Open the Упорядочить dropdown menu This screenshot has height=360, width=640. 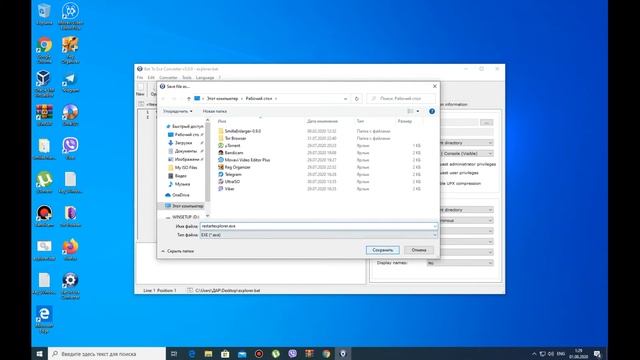coord(178,111)
